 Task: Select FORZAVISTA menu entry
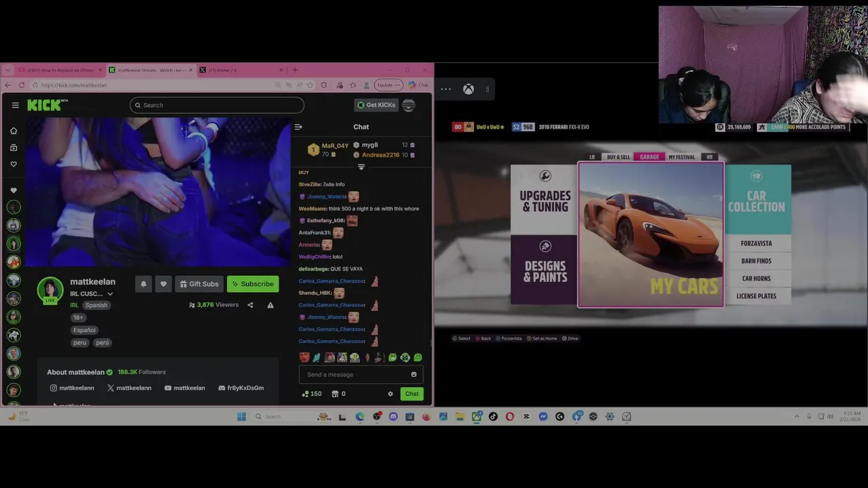(x=757, y=243)
